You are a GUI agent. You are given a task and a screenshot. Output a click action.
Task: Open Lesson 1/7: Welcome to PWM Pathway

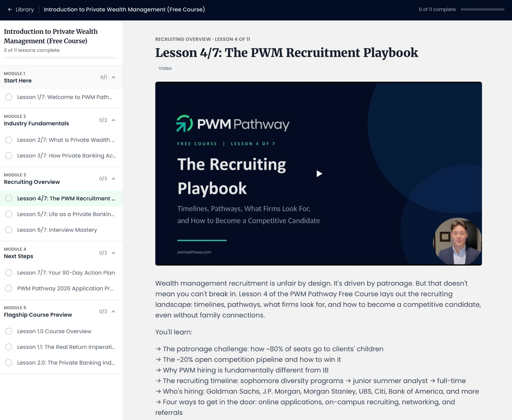(x=61, y=97)
